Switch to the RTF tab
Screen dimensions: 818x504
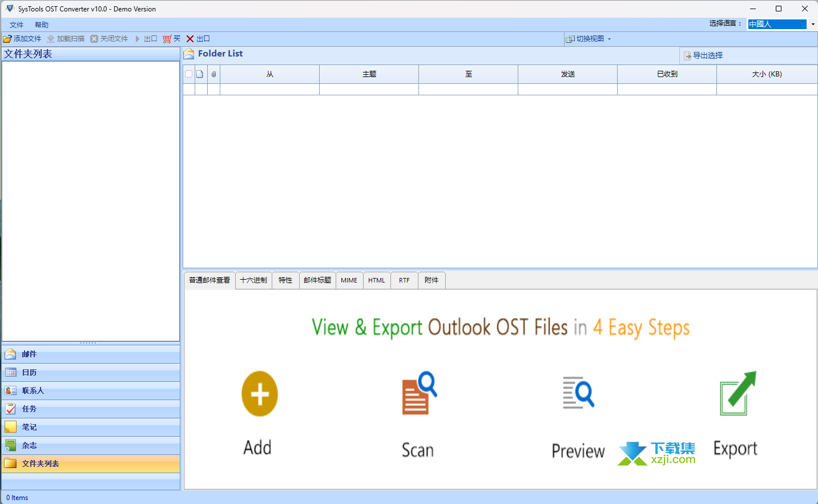click(404, 280)
